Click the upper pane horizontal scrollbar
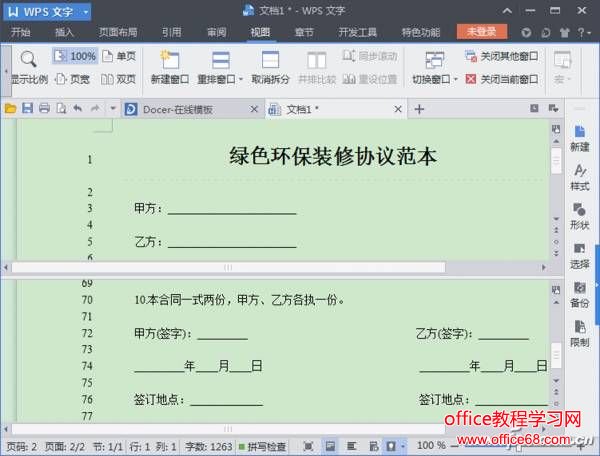This screenshot has height=456, width=600. click(x=228, y=267)
